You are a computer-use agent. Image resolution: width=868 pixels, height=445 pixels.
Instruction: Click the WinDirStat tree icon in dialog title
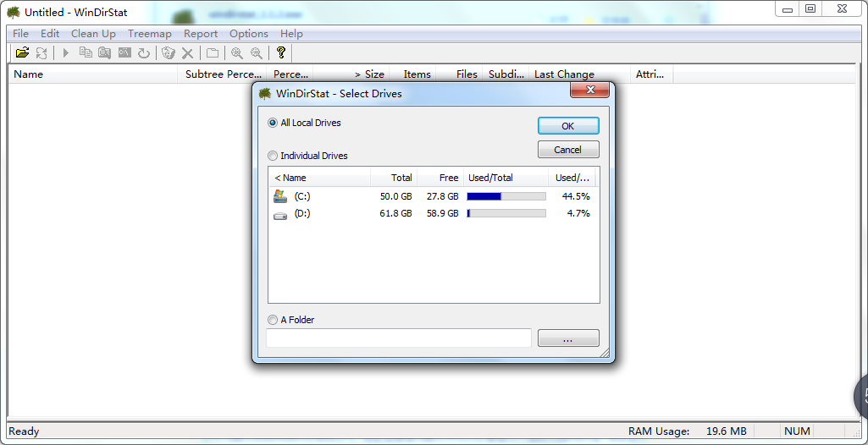(265, 93)
